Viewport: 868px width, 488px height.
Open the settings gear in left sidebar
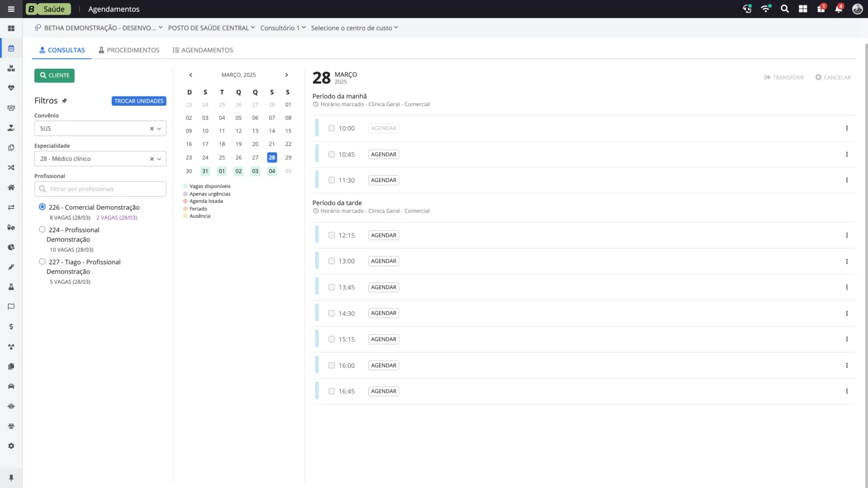[x=11, y=446]
